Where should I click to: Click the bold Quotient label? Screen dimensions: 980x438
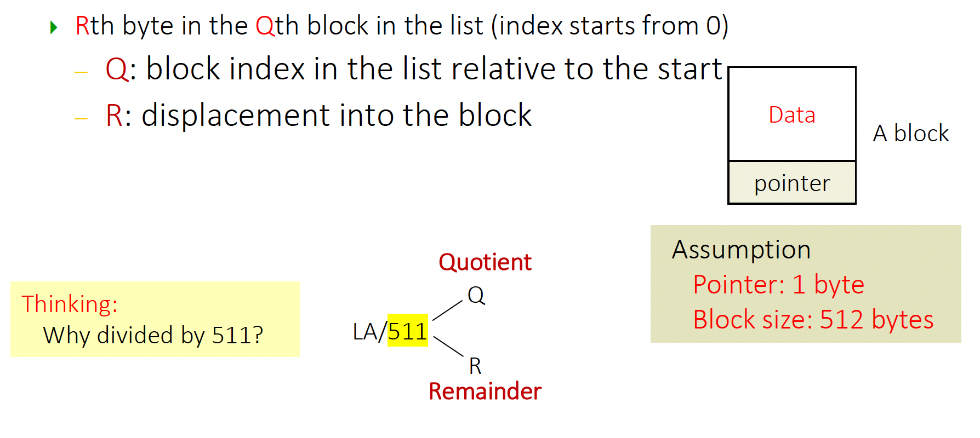pyautogui.click(x=485, y=262)
